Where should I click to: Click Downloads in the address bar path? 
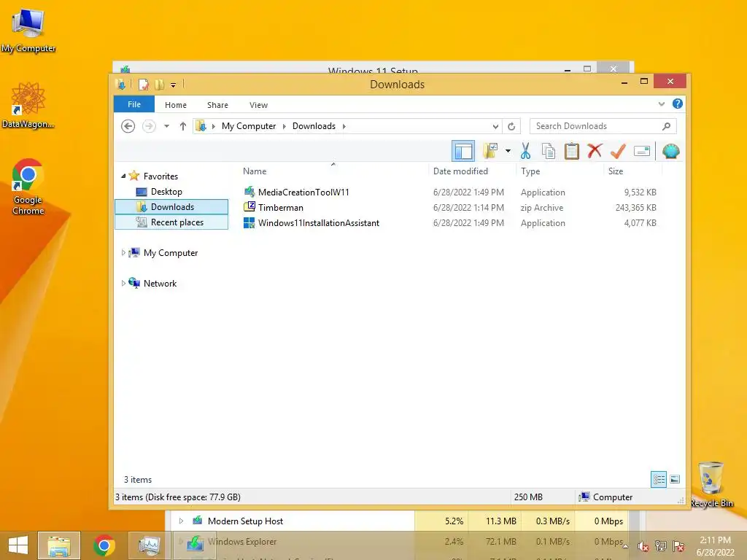point(314,126)
